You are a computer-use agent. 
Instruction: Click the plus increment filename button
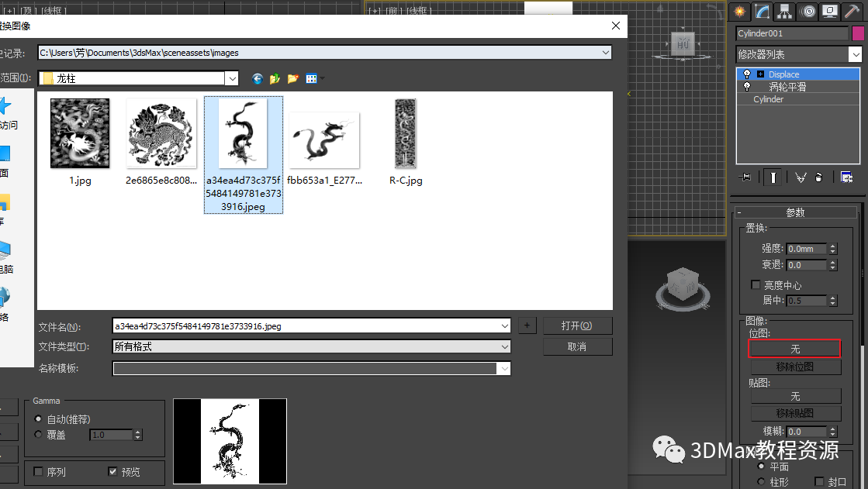527,325
